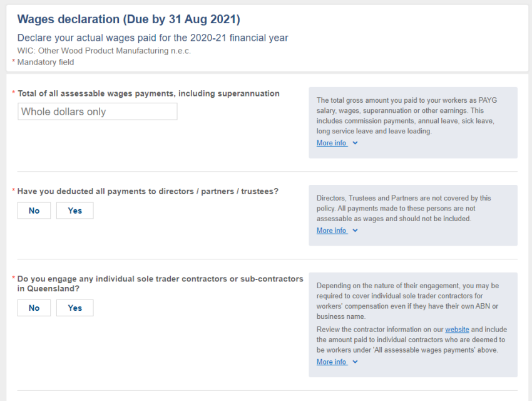Choose Yes for engaging sole trader contractors
Image resolution: width=532 pixels, height=401 pixels.
(x=74, y=308)
